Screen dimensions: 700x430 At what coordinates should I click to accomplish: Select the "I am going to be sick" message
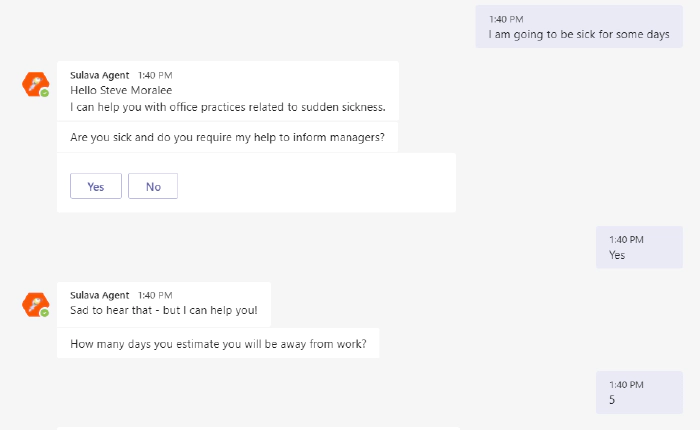pos(578,34)
